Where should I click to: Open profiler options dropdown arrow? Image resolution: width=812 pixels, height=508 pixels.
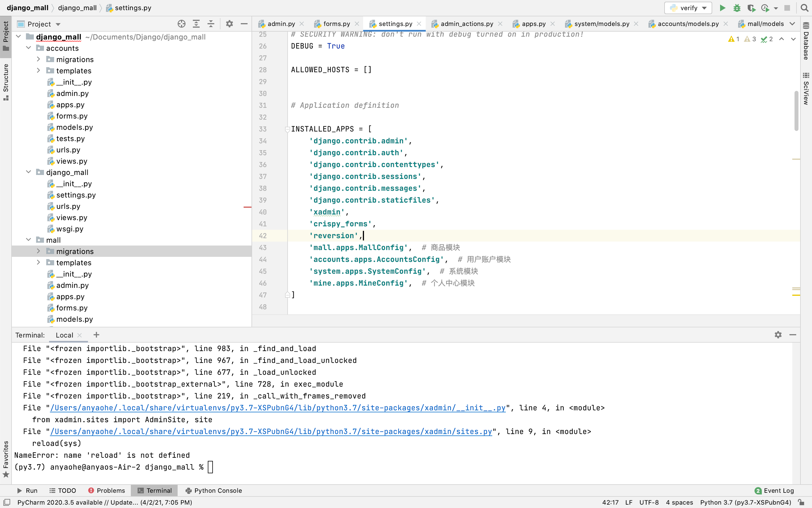pyautogui.click(x=776, y=8)
